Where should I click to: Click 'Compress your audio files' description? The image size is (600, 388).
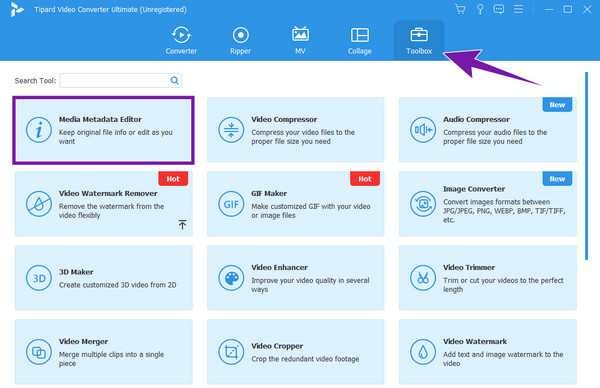pyautogui.click(x=495, y=137)
